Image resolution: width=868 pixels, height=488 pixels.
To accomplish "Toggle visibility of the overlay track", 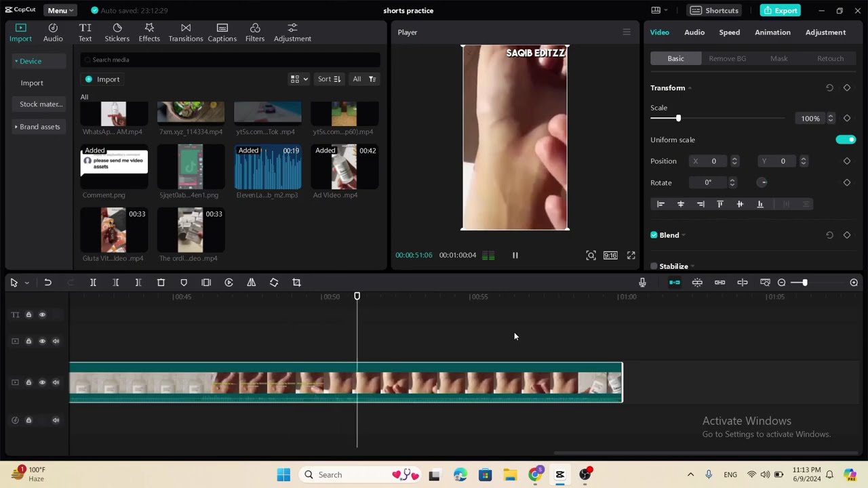I will pos(42,341).
